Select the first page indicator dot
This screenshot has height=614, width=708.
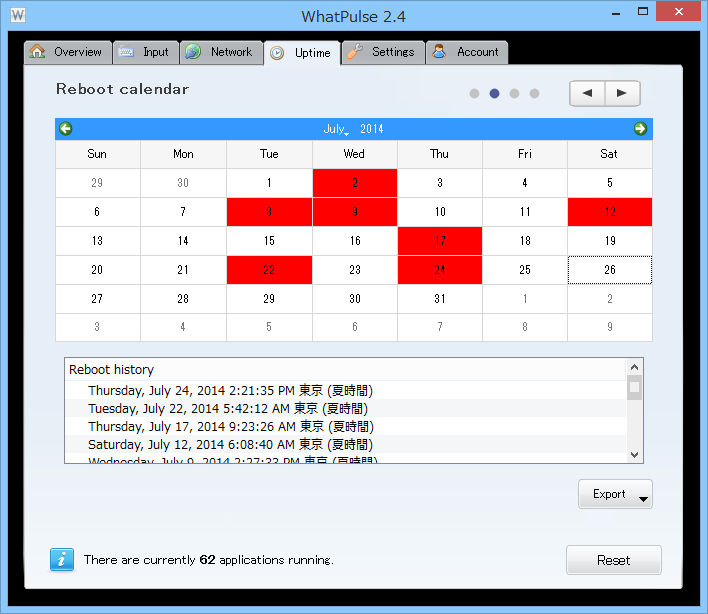click(x=474, y=93)
